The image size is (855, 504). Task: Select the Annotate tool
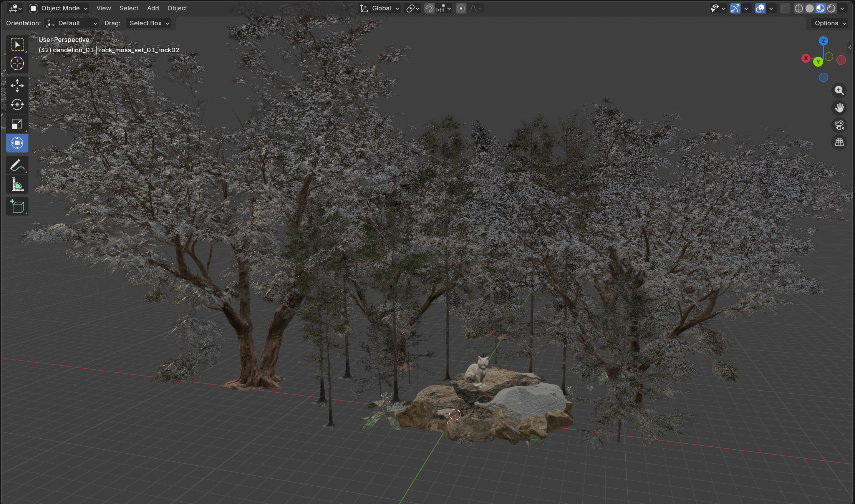[x=17, y=165]
